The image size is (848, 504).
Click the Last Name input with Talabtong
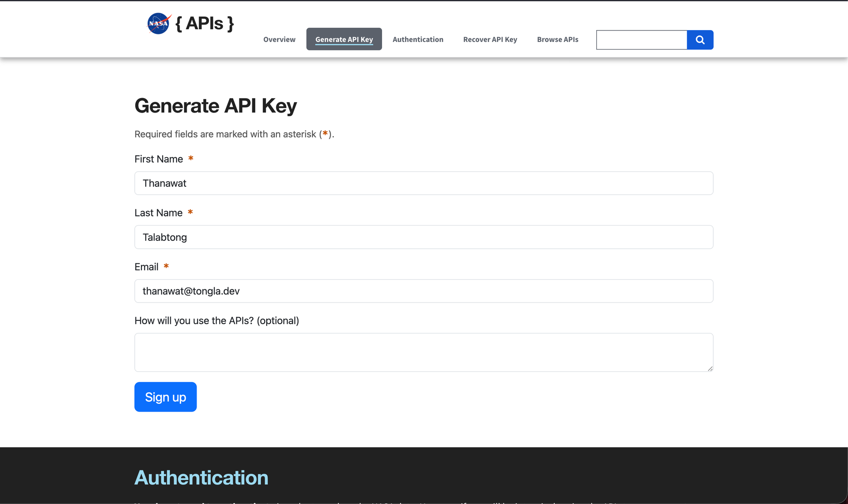(424, 237)
